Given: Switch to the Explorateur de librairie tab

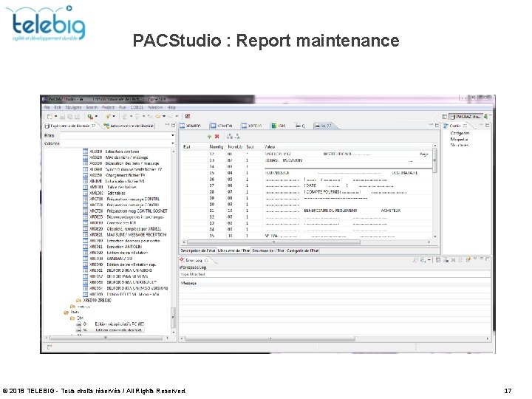Looking at the screenshot, I should tap(70, 126).
